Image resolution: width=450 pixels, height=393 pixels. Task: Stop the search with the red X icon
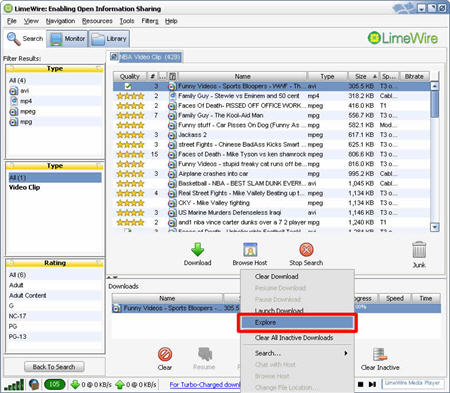pyautogui.click(x=306, y=250)
